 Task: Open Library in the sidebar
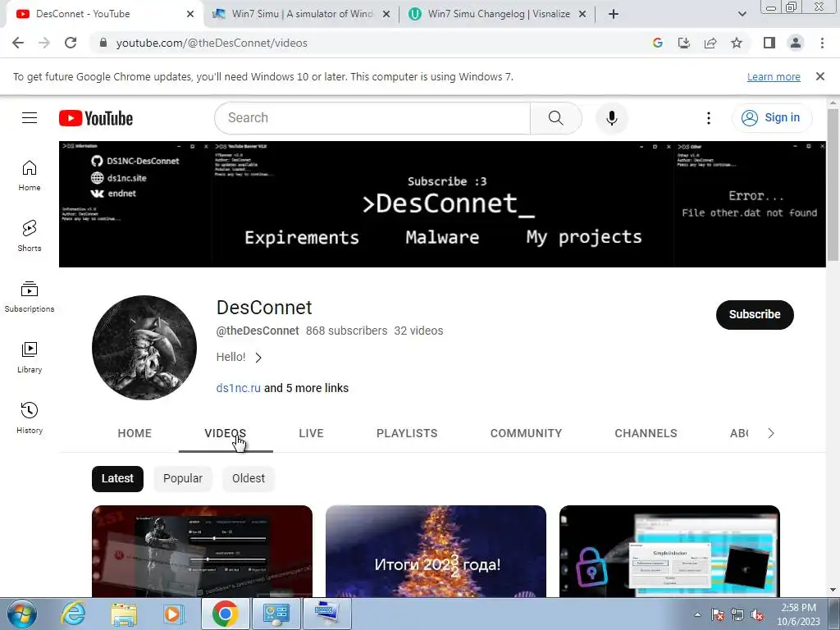pos(30,358)
